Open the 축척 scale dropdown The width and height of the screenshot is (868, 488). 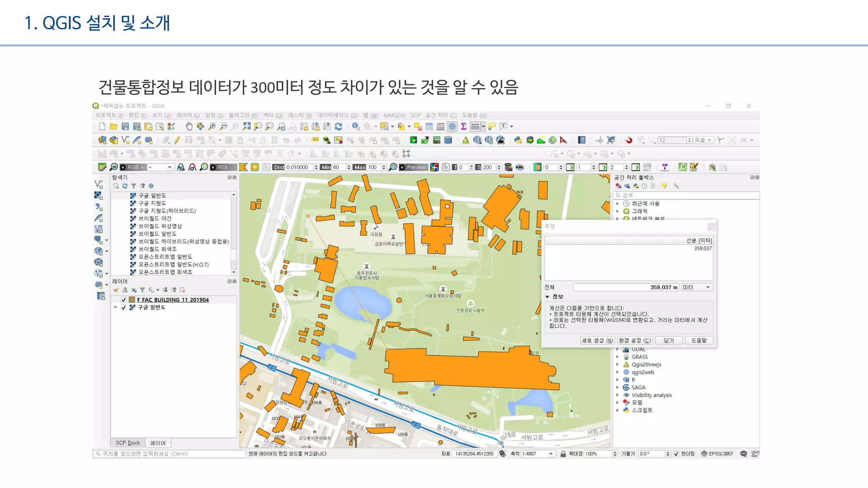pos(551,454)
